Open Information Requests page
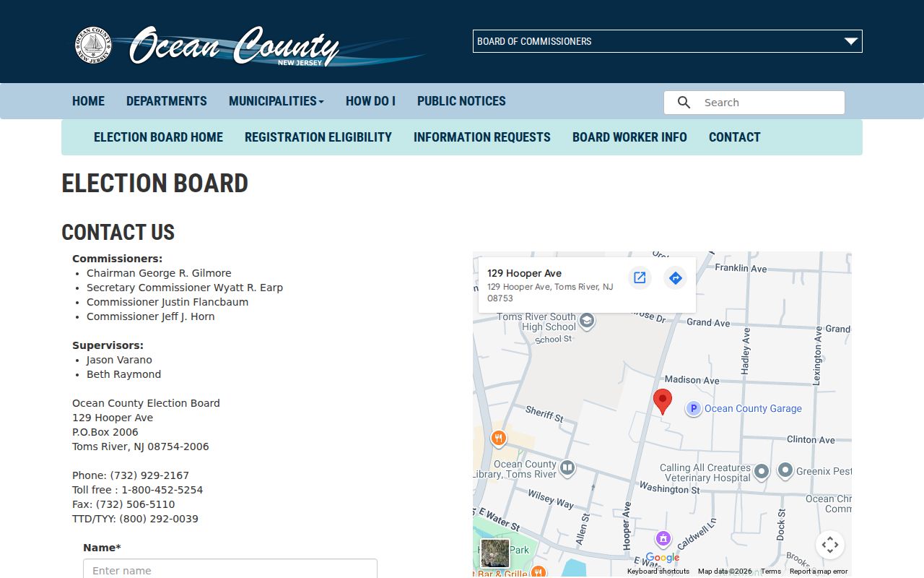The width and height of the screenshot is (924, 578). click(482, 137)
